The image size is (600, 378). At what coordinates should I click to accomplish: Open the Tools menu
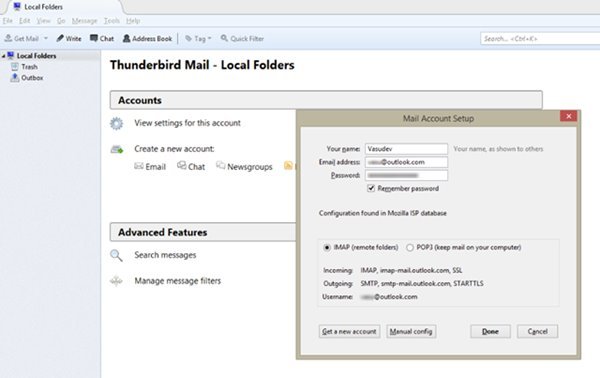(112, 21)
